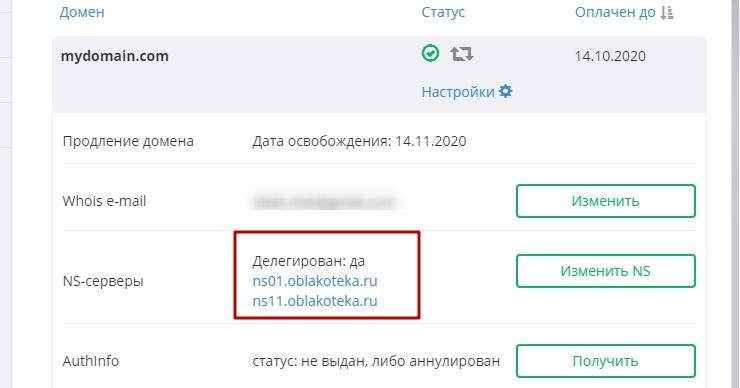Viewport: 740px width, 388px height.
Task: Click the Получить AuthInfo button
Action: 605,361
